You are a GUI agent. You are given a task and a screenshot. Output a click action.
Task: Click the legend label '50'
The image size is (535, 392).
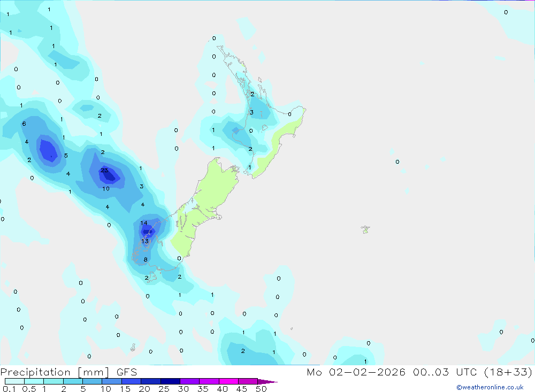coord(261,389)
